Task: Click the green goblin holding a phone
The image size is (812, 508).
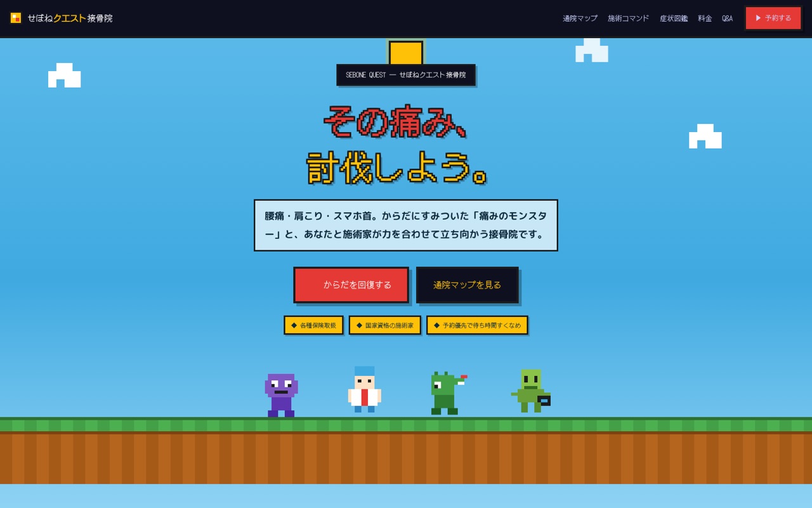Action: [531, 391]
